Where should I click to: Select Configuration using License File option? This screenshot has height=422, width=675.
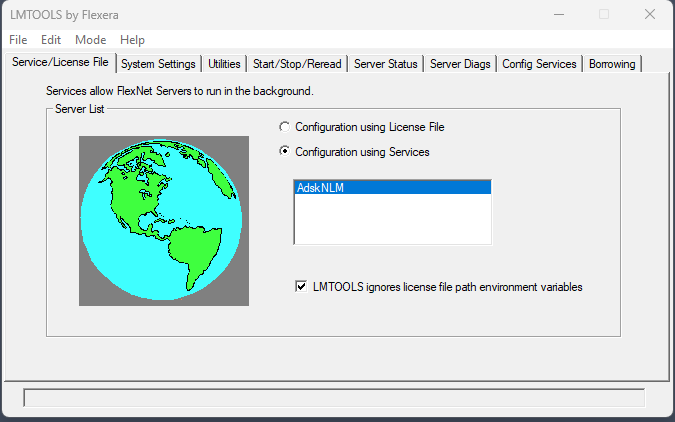pos(286,127)
